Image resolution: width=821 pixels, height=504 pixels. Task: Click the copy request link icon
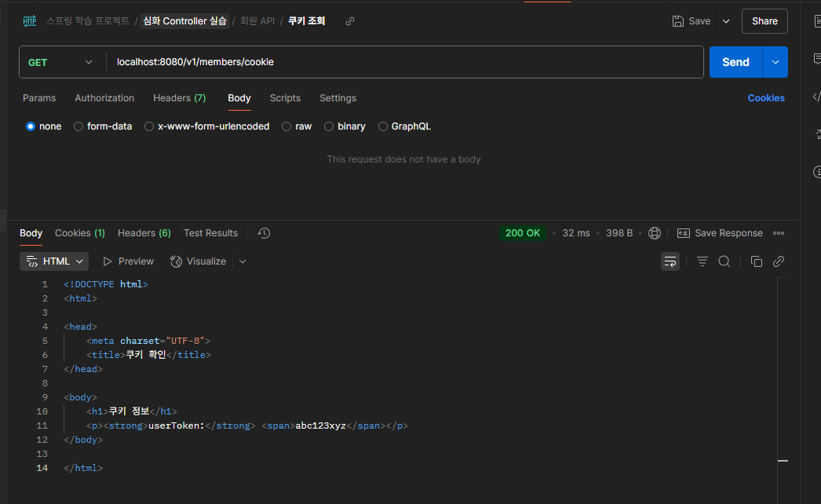[350, 21]
